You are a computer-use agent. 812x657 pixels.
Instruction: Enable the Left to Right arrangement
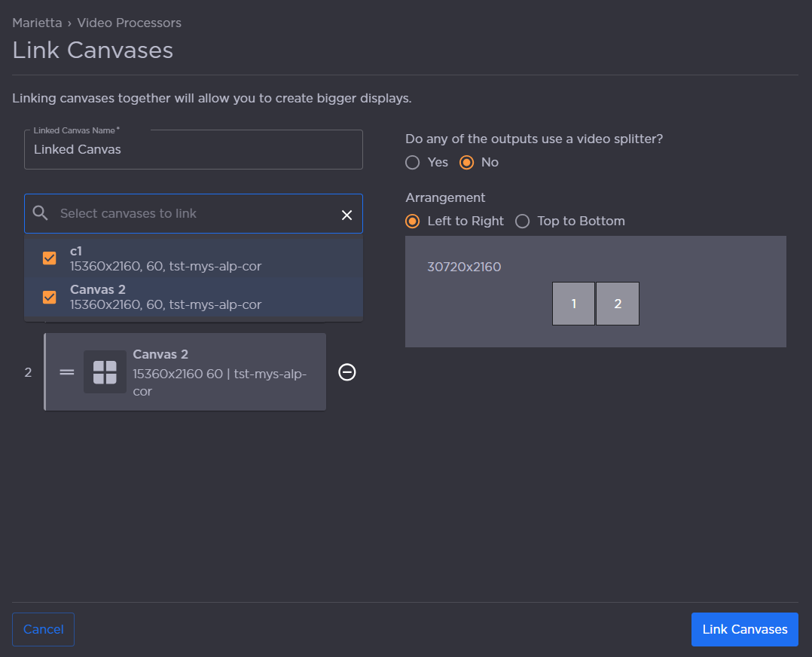click(x=412, y=221)
